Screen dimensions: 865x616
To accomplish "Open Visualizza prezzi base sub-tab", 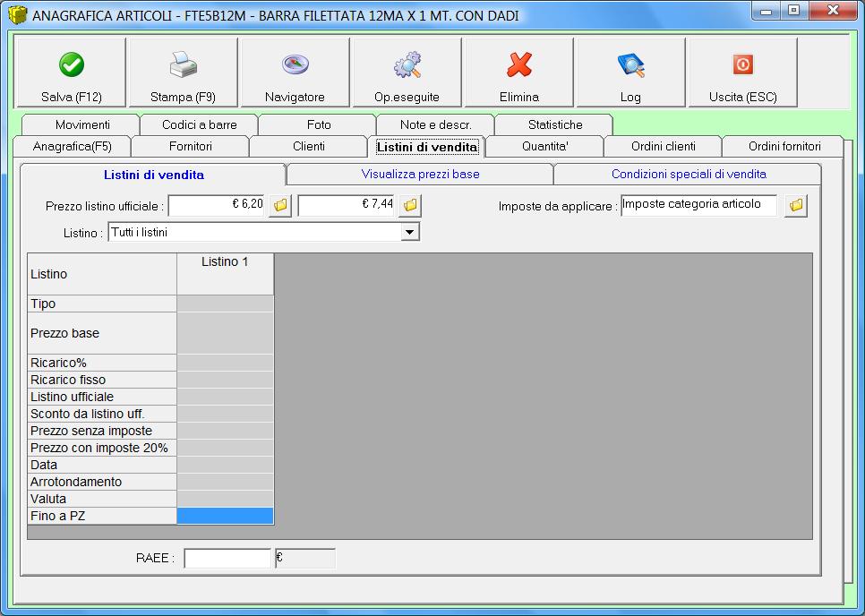I will pos(420,175).
